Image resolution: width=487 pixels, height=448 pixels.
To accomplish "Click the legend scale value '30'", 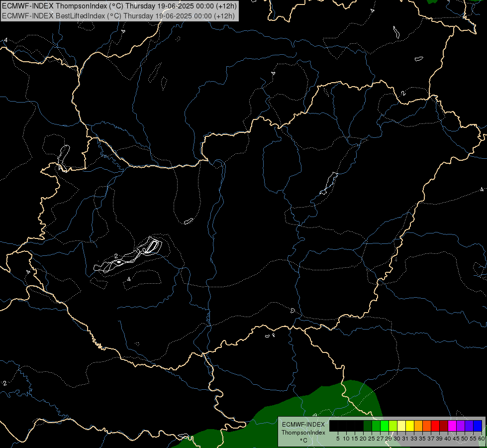I will [397, 439].
